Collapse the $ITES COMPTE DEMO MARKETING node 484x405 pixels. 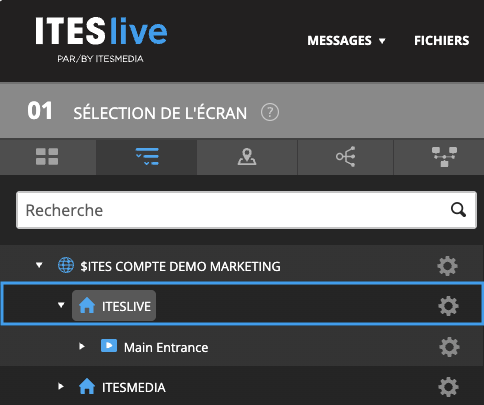point(39,265)
